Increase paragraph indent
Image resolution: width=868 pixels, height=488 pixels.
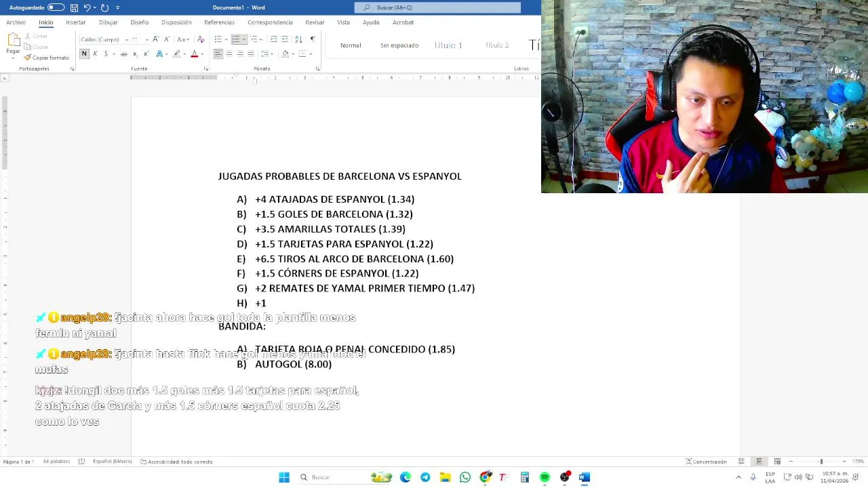coord(285,39)
